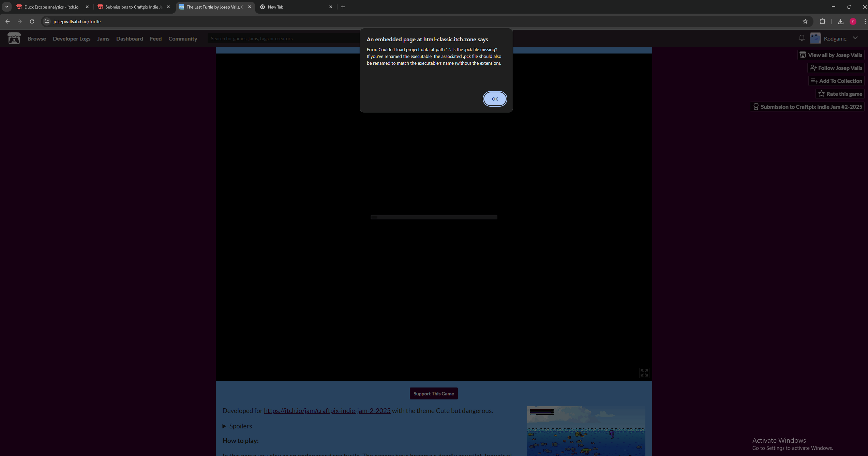This screenshot has height=456, width=868.
Task: Click Support This Game button
Action: (x=433, y=394)
